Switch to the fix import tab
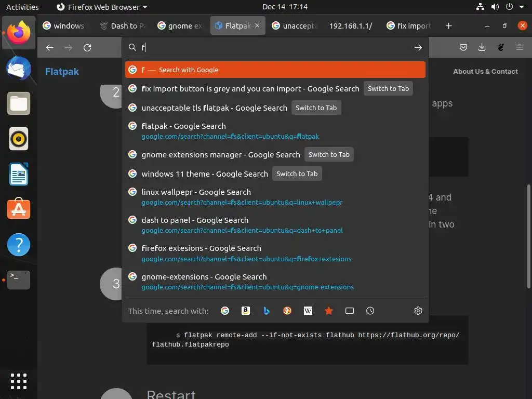Viewport: 532px width, 399px height. [x=409, y=26]
